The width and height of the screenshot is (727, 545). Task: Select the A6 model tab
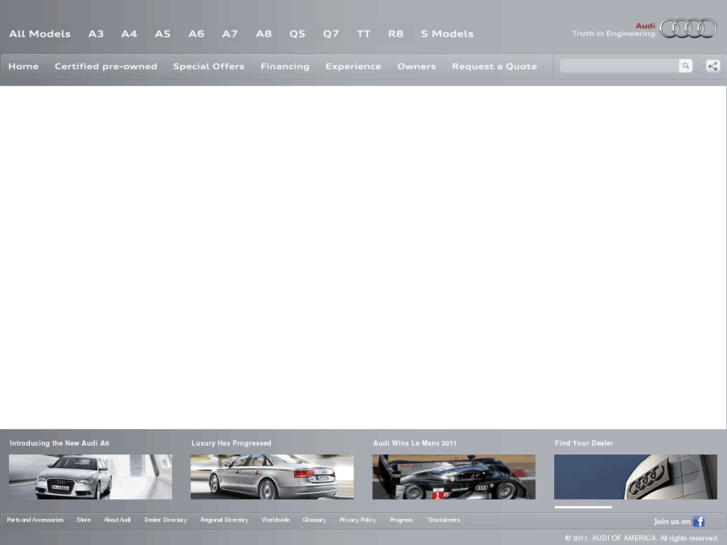pyautogui.click(x=196, y=34)
